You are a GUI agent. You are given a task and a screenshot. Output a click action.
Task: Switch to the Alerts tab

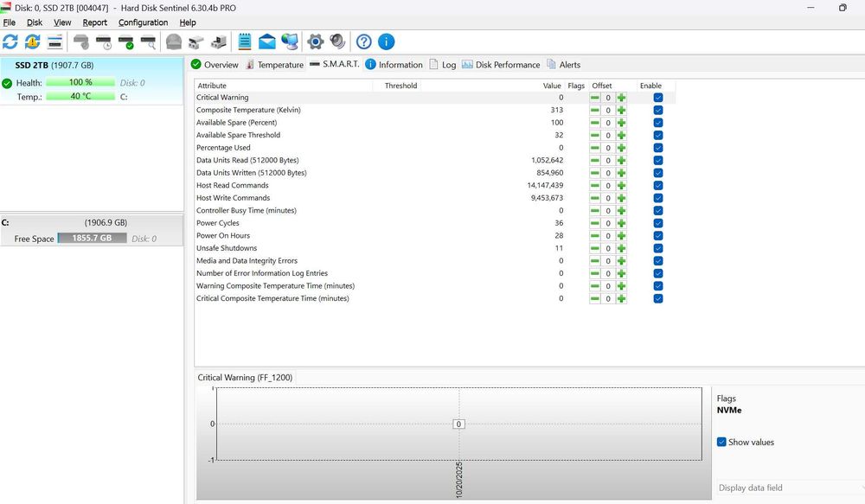click(x=563, y=65)
